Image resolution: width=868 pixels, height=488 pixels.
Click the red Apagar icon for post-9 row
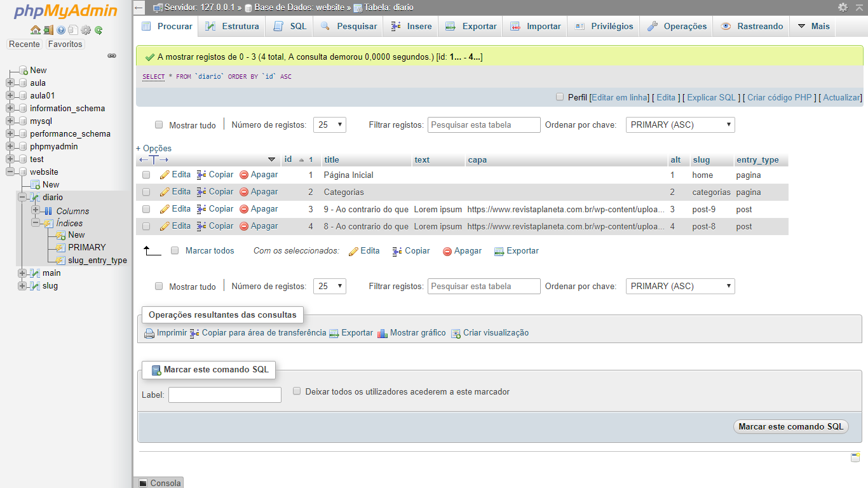[244, 209]
